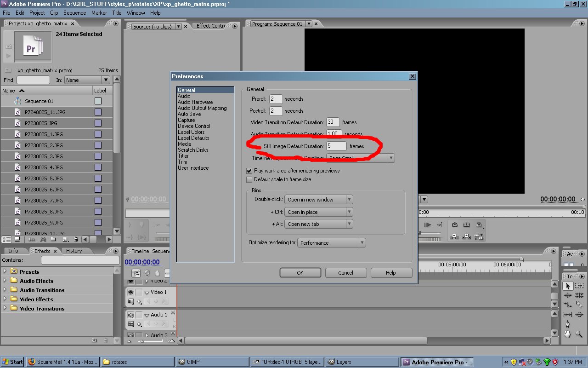Click Help in Preferences dialog

pyautogui.click(x=391, y=273)
